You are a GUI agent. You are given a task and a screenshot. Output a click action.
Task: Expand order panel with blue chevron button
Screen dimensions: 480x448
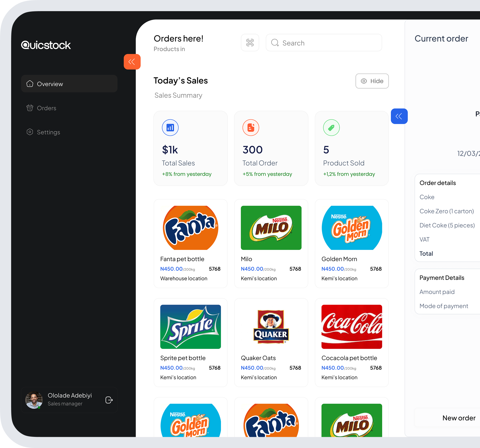[x=399, y=116]
